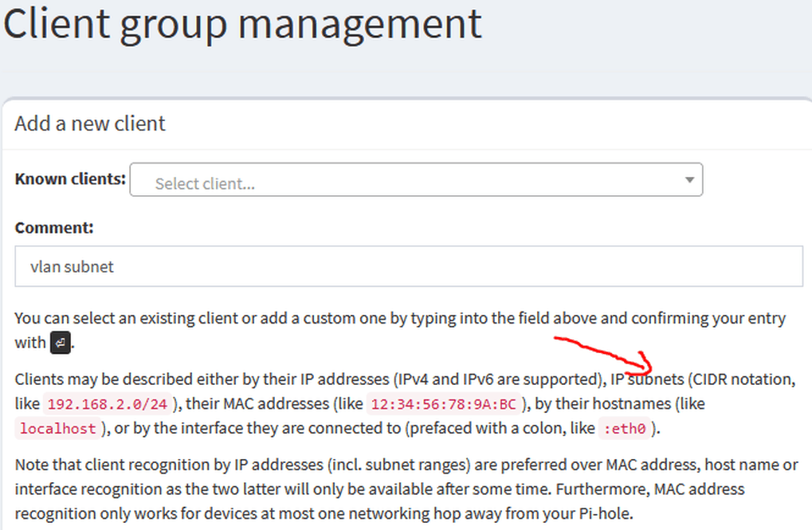The image size is (812, 530).
Task: Click the dropdown arrow in Select client
Action: (x=689, y=180)
